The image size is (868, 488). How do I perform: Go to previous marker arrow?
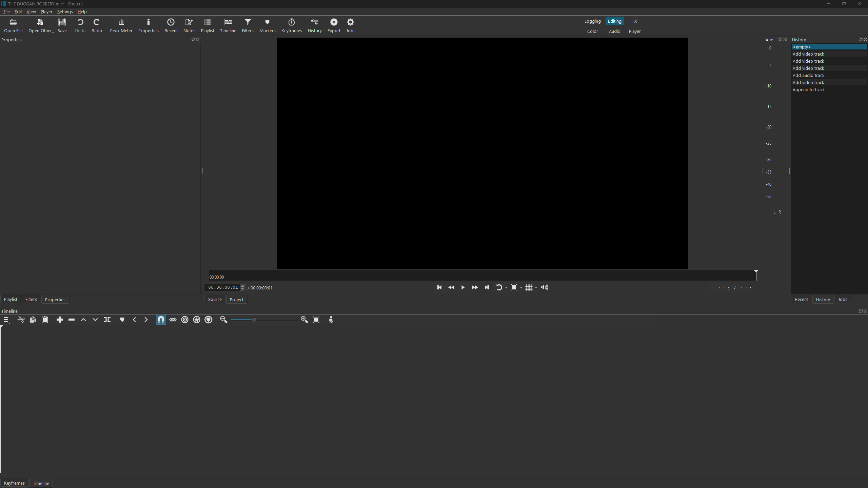pyautogui.click(x=134, y=320)
